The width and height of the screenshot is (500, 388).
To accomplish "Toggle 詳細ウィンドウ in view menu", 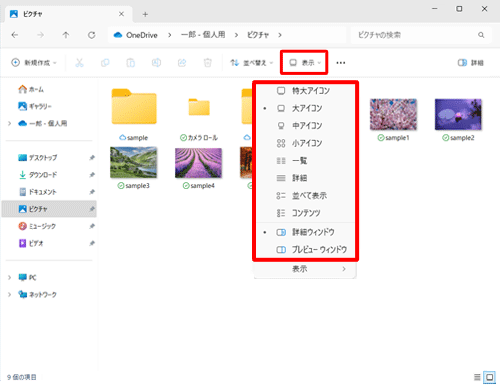I will point(305,232).
